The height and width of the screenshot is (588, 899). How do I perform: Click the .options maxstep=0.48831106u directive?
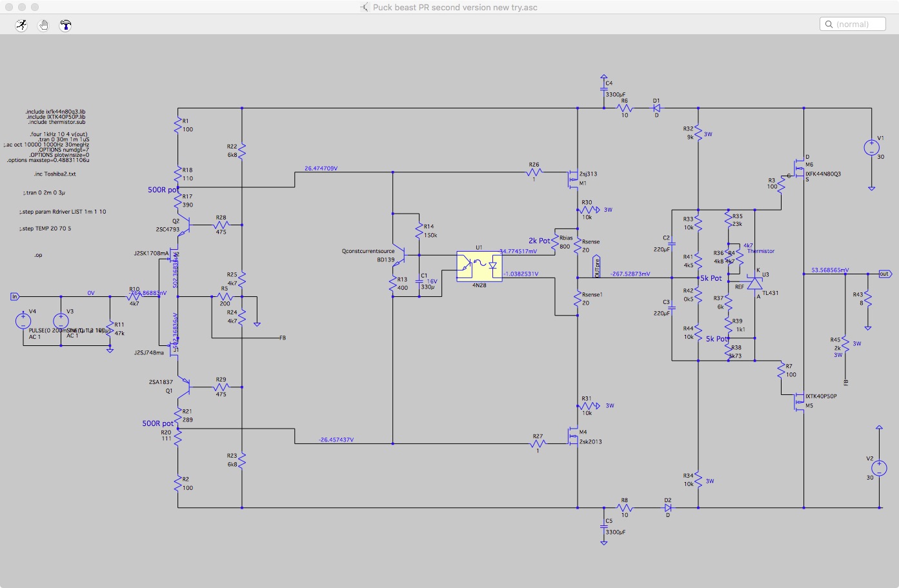(x=48, y=160)
